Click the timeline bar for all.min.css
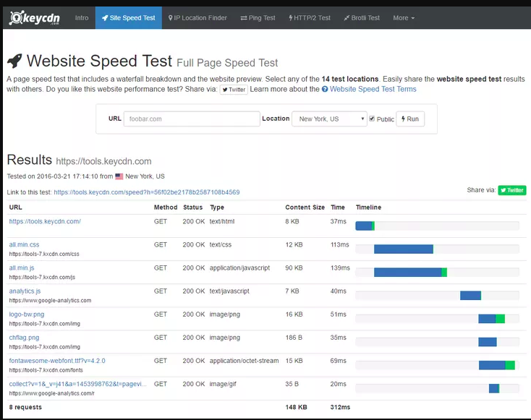The height and width of the screenshot is (420, 531). (404, 249)
